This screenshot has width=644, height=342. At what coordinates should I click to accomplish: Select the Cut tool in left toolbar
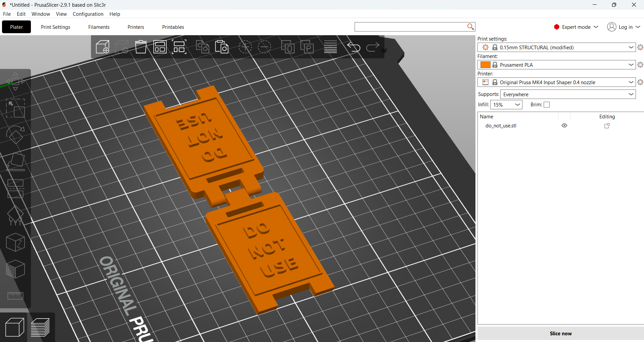point(15,188)
